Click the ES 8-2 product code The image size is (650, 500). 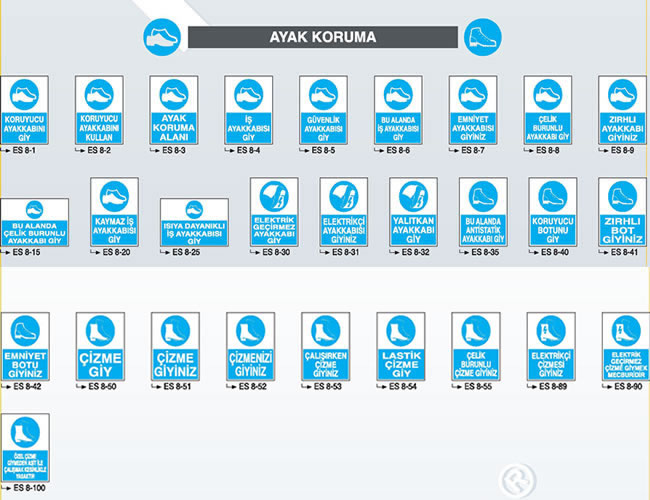[99, 150]
